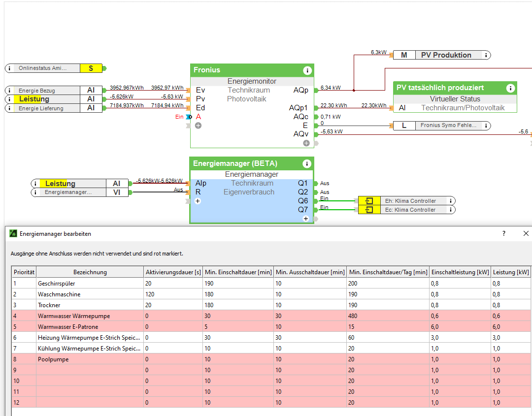Click info icon beside Onlinestatus Ami input
The height and width of the screenshot is (416, 532).
click(x=10, y=68)
